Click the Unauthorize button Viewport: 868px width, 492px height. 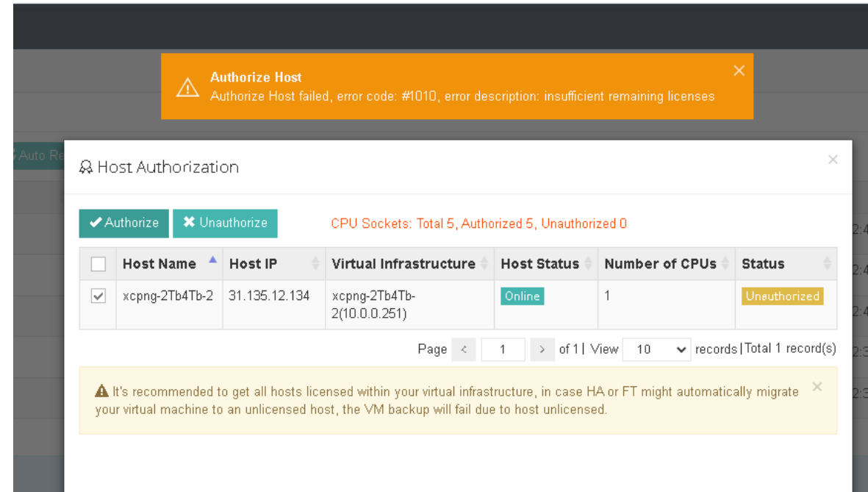pos(225,223)
